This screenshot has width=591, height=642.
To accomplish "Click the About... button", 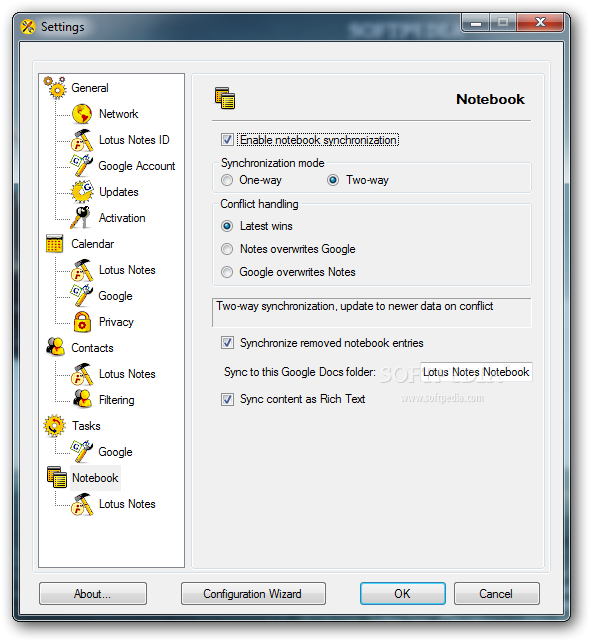I will 93,594.
